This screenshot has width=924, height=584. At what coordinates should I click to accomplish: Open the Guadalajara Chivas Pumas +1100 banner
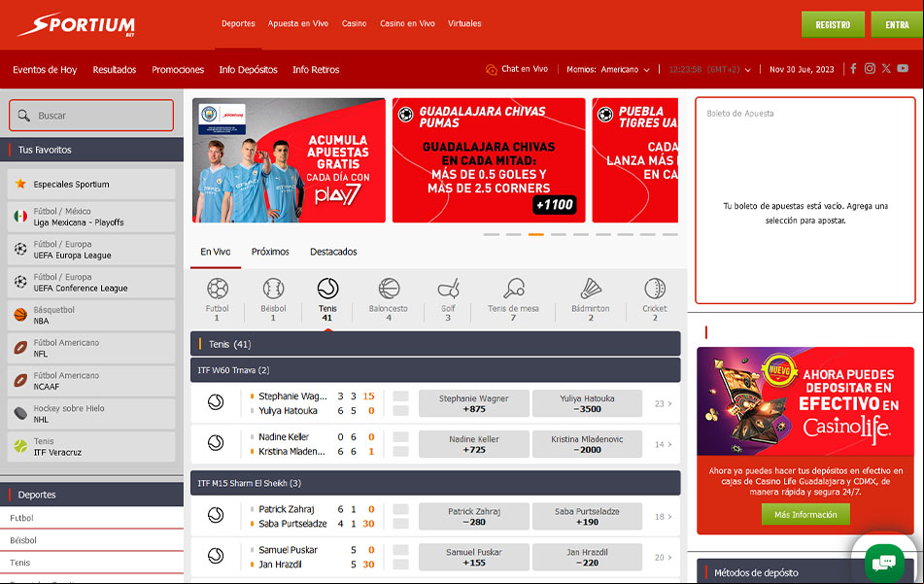pos(489,160)
